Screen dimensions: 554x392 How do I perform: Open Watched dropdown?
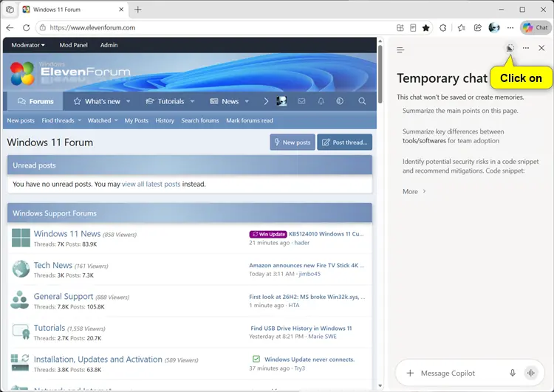pyautogui.click(x=103, y=120)
